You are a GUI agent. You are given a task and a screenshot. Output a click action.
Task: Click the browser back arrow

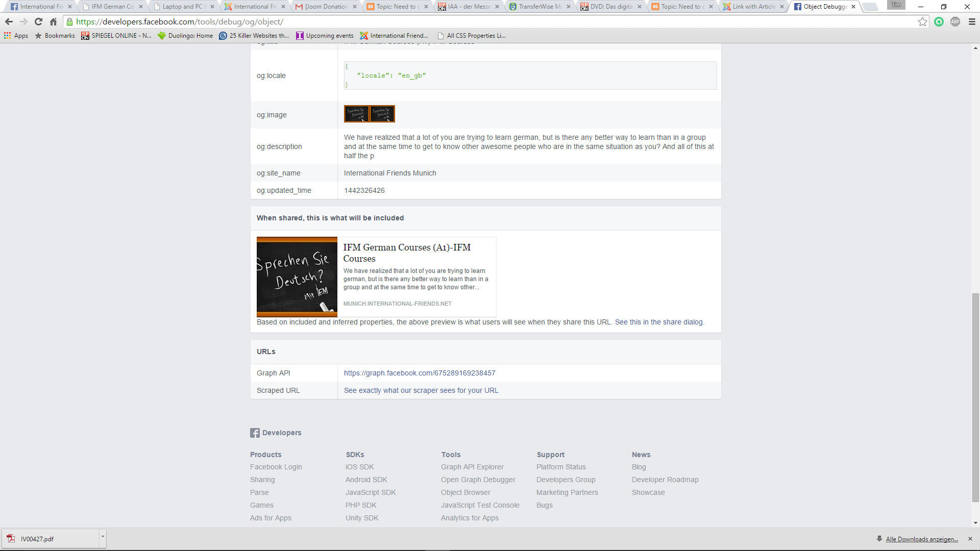[9, 22]
